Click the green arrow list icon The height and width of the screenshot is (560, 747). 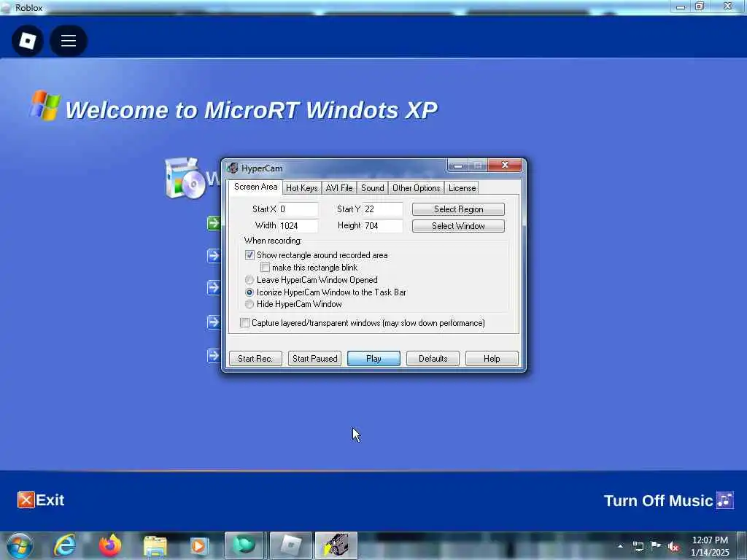coord(214,223)
